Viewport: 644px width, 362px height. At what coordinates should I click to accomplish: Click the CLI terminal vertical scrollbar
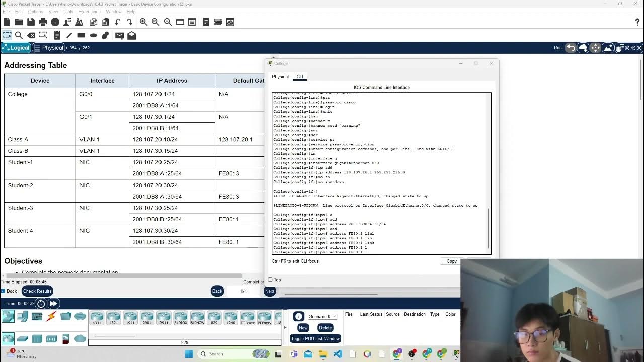pos(489,229)
